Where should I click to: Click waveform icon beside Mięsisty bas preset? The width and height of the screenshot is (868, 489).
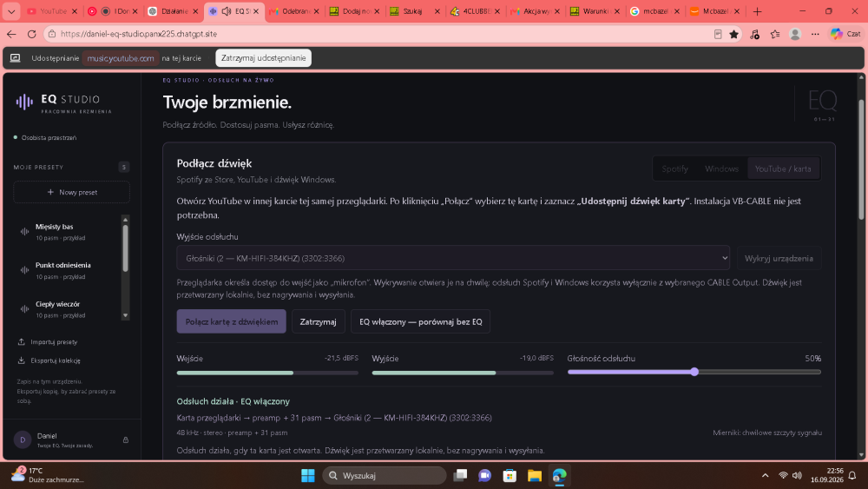[x=24, y=232]
